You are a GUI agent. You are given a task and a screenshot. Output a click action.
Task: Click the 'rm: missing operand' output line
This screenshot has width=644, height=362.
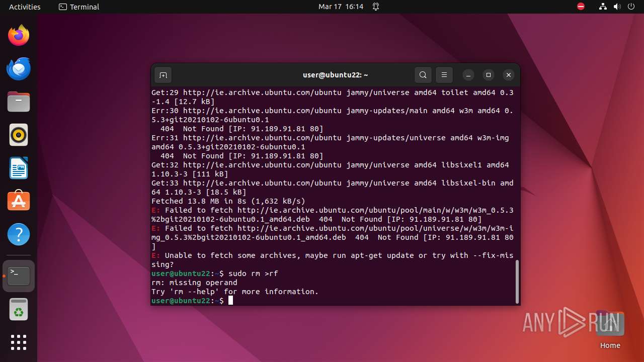pos(194,283)
